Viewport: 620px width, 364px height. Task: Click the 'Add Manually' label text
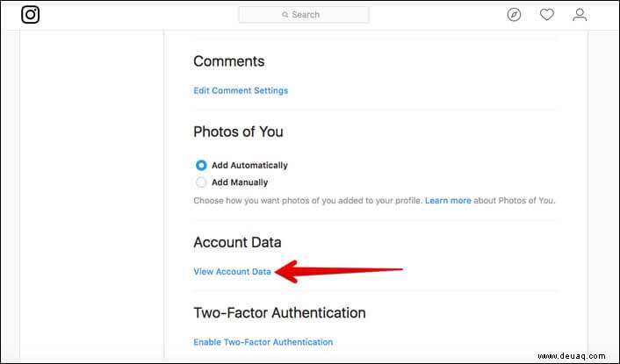click(x=240, y=182)
